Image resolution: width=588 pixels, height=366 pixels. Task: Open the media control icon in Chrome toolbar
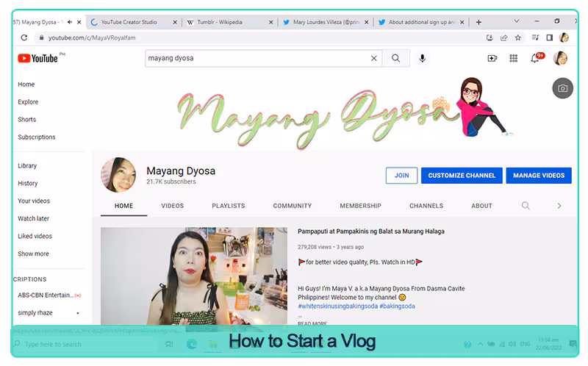[x=536, y=37]
